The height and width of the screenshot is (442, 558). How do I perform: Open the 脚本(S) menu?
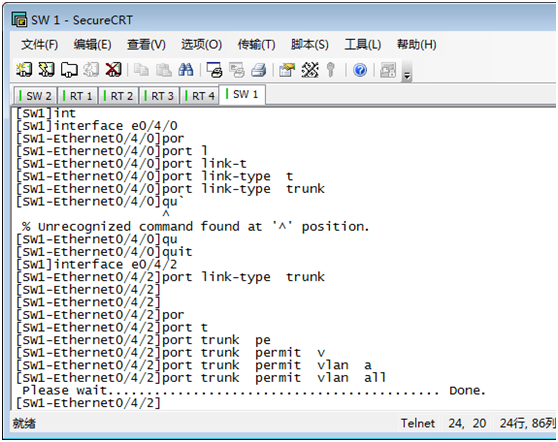pos(310,44)
